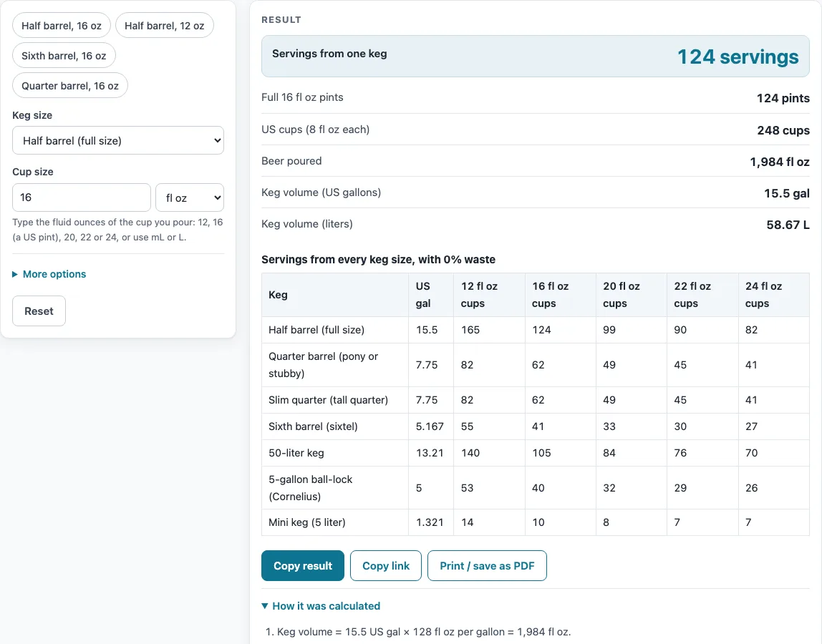Click the '50-liter keg' row label

coord(296,453)
